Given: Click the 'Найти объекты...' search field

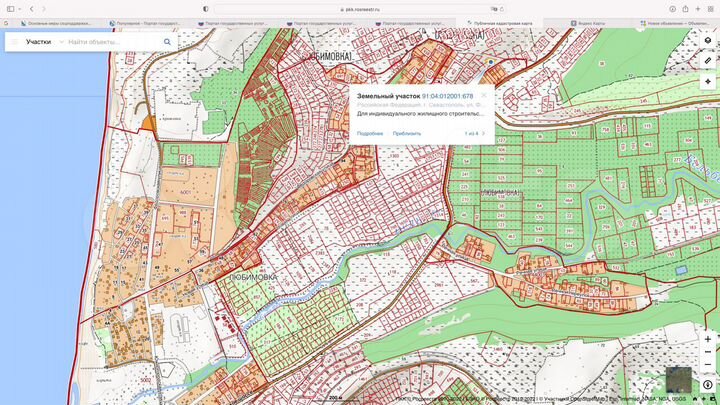Looking at the screenshot, I should click(112, 42).
